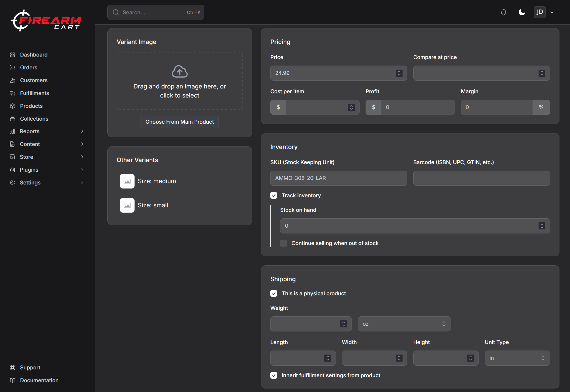Click the Length stepper arrows
Screen dimensions: 570x392
328,358
